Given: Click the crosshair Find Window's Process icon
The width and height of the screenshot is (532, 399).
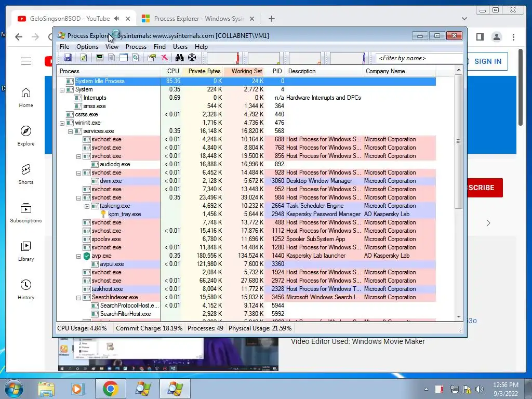Looking at the screenshot, I should pyautogui.click(x=192, y=58).
